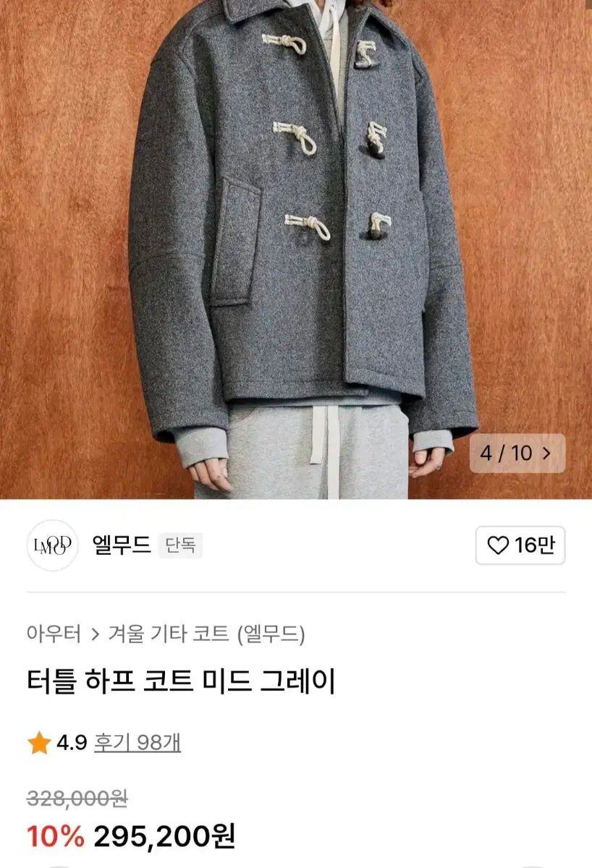Toggle the 16만 wishlist button
The width and height of the screenshot is (592, 868).
coord(520,545)
